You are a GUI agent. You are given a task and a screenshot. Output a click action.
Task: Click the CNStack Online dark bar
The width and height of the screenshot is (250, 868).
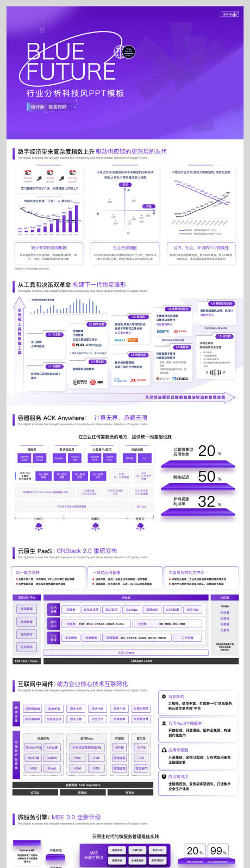pyautogui.click(x=26, y=661)
